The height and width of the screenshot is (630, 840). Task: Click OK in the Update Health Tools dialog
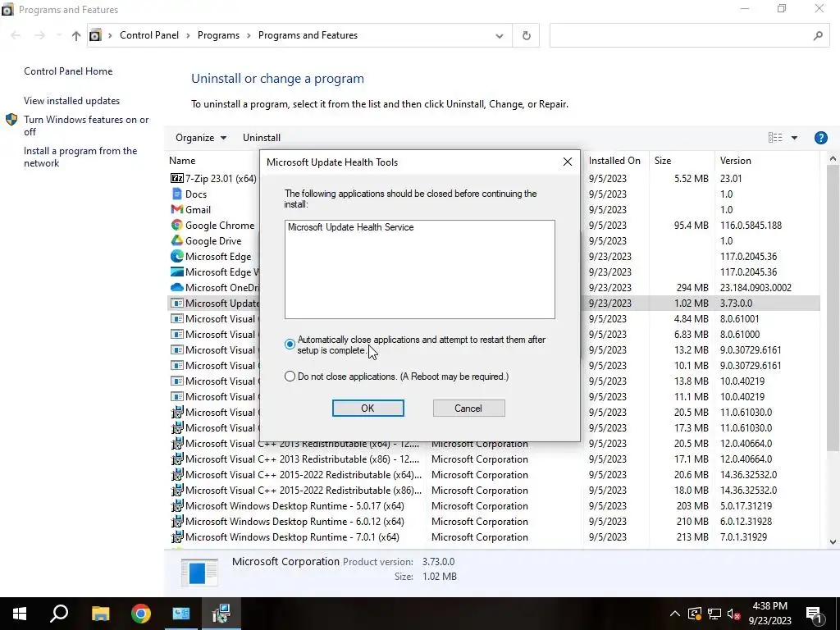(368, 409)
